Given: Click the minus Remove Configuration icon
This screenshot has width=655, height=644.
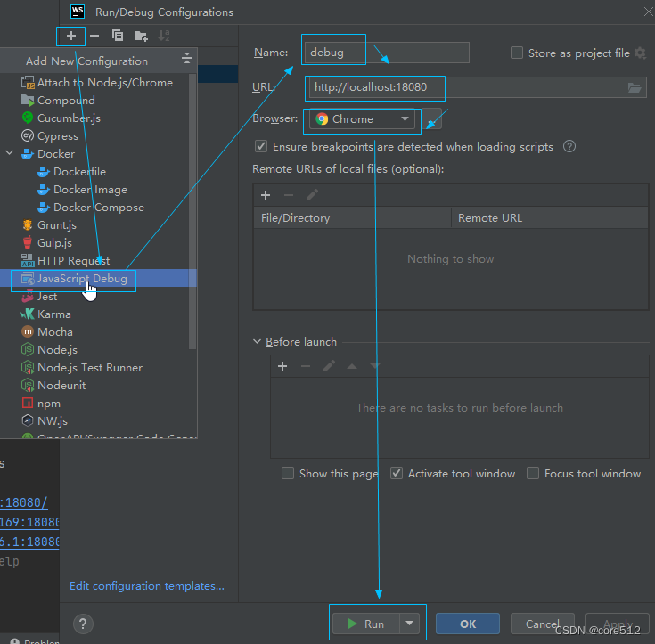Looking at the screenshot, I should point(94,36).
